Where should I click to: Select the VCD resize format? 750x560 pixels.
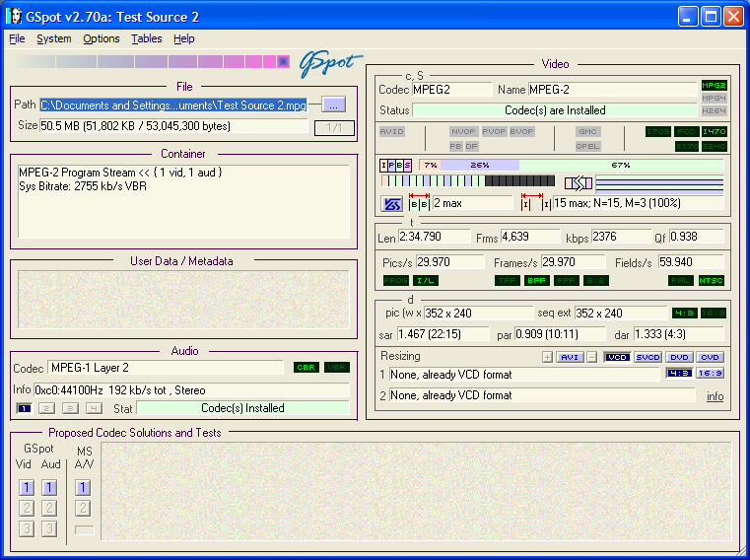click(617, 357)
